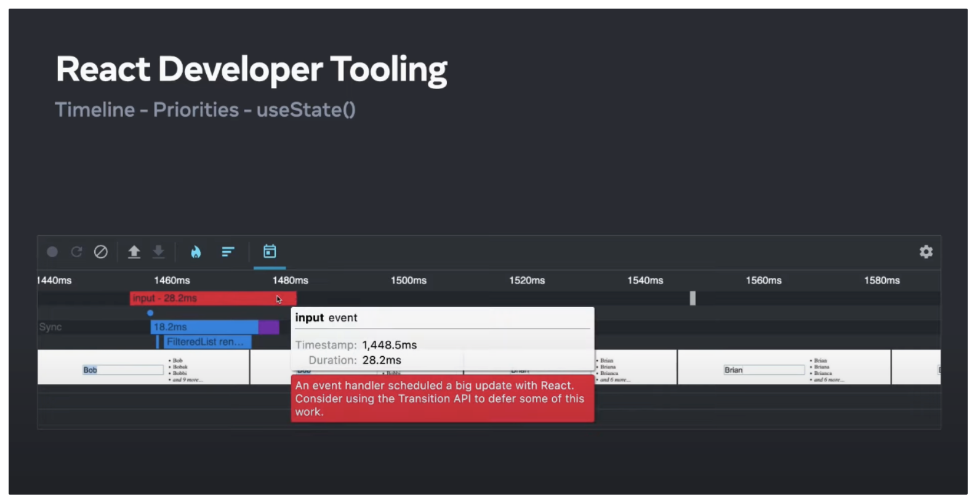Switch to the Timeline tab (calendar icon)
The height and width of the screenshot is (502, 980).
click(270, 251)
